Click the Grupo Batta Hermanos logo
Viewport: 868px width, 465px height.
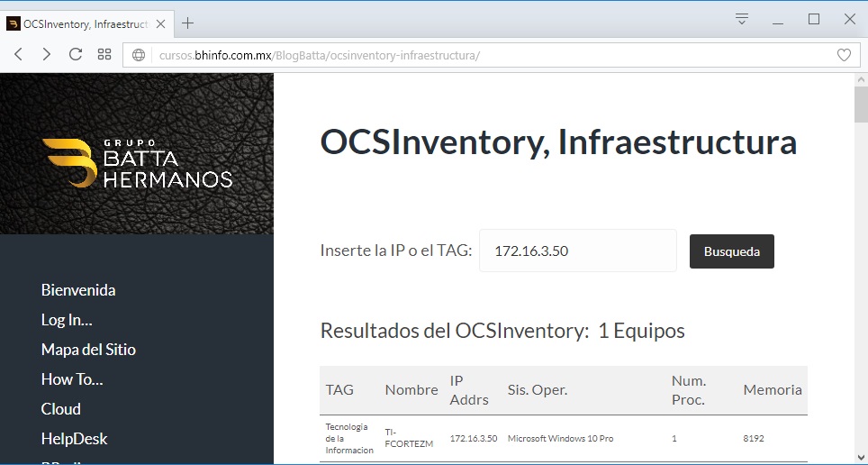[137, 162]
